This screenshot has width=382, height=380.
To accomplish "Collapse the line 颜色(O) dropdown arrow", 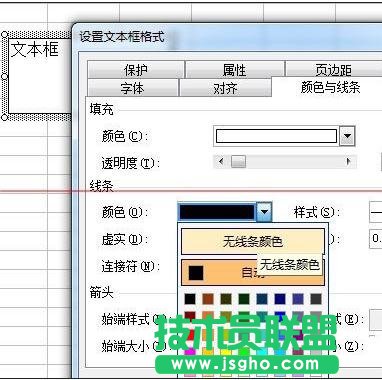I will point(264,212).
